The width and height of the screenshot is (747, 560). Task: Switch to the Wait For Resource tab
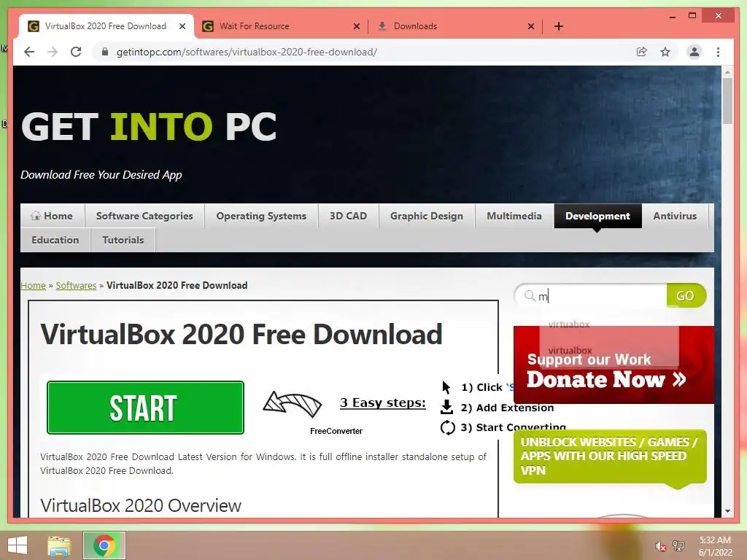(x=281, y=26)
